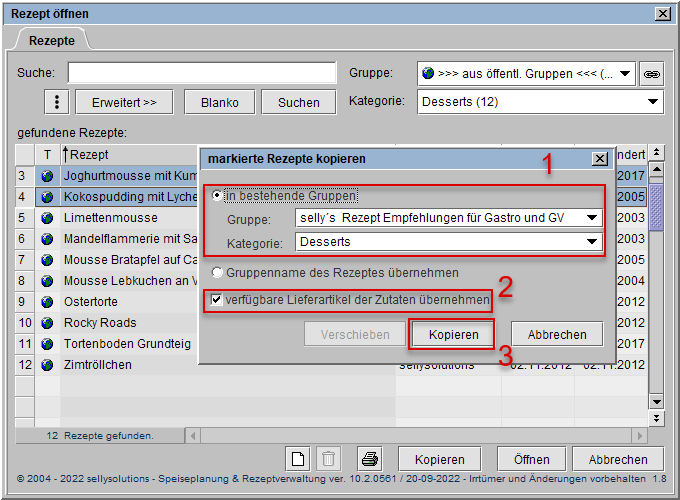Click globe icon in Tortenboden Grundteig row
This screenshot has height=500, width=680.
pyautogui.click(x=47, y=344)
